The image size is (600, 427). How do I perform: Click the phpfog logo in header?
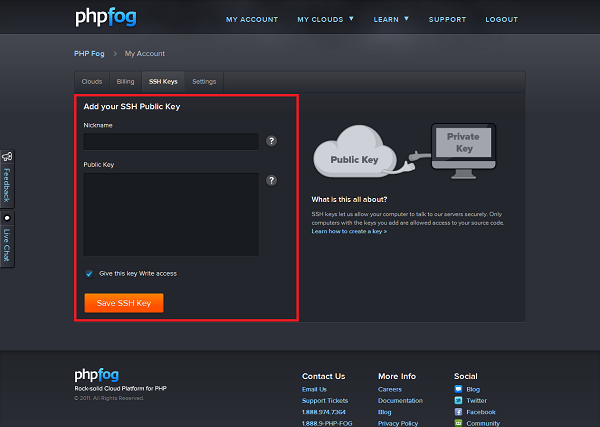click(x=106, y=18)
